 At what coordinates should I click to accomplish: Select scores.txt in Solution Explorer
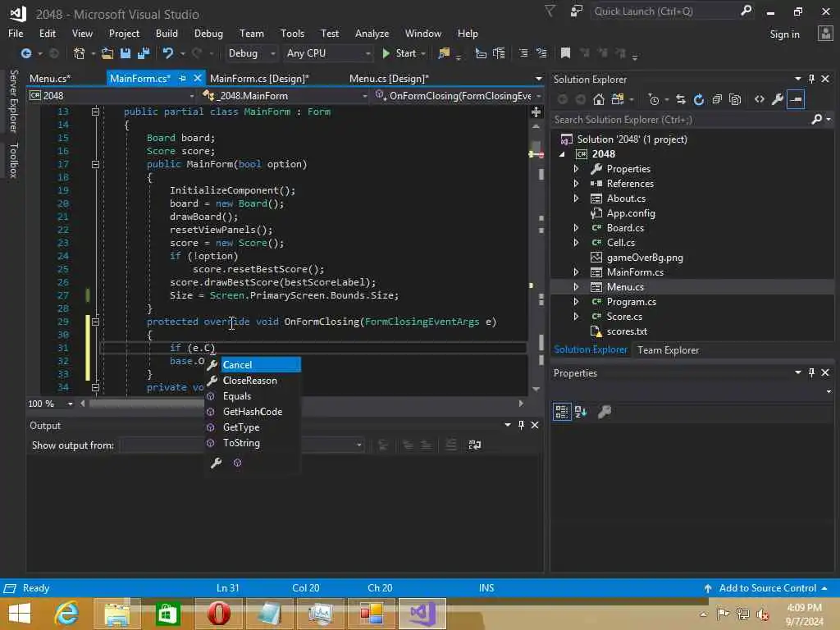(x=626, y=331)
